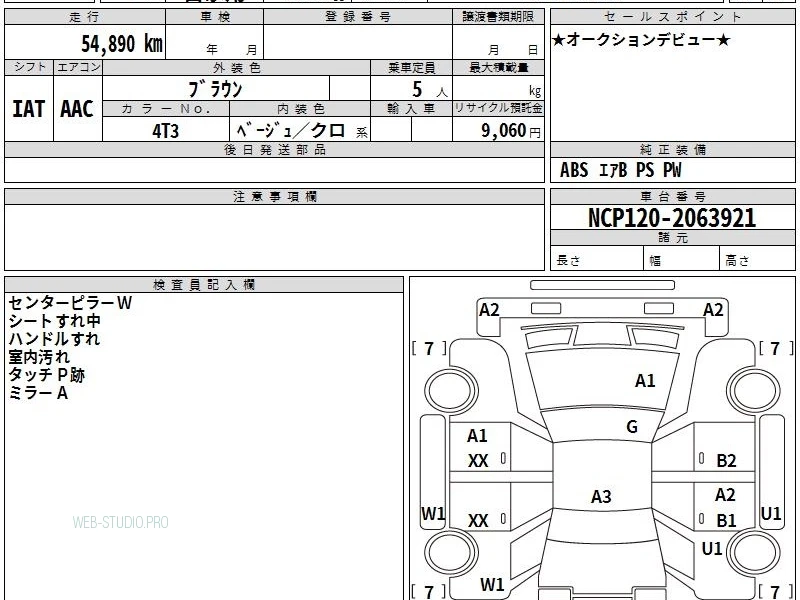
Task: Select the mileage value 54,890 km
Action: click(x=122, y=44)
